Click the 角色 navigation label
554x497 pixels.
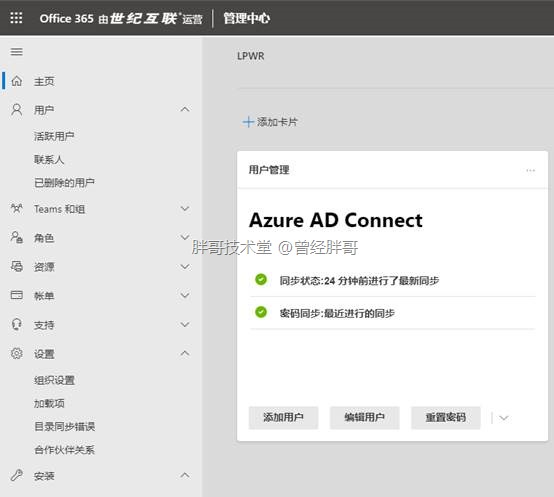(44, 238)
